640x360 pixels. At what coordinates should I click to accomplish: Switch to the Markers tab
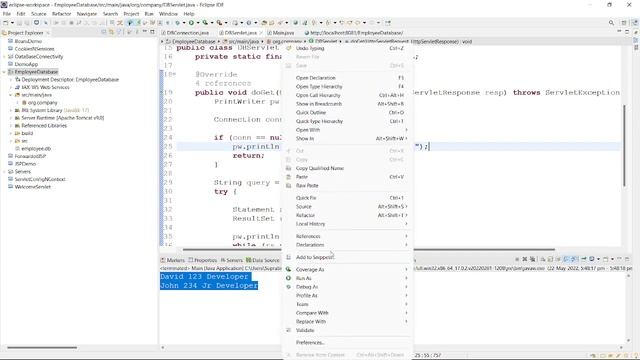[173, 260]
